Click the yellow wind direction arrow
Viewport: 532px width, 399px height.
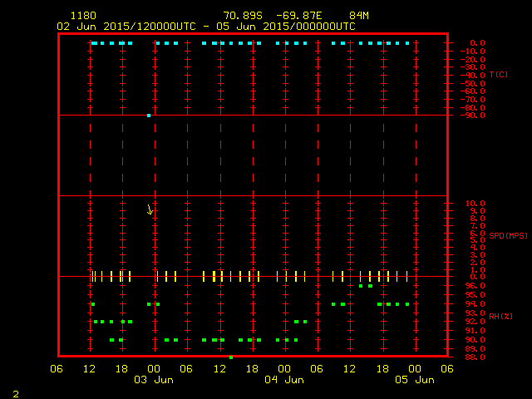[150, 209]
